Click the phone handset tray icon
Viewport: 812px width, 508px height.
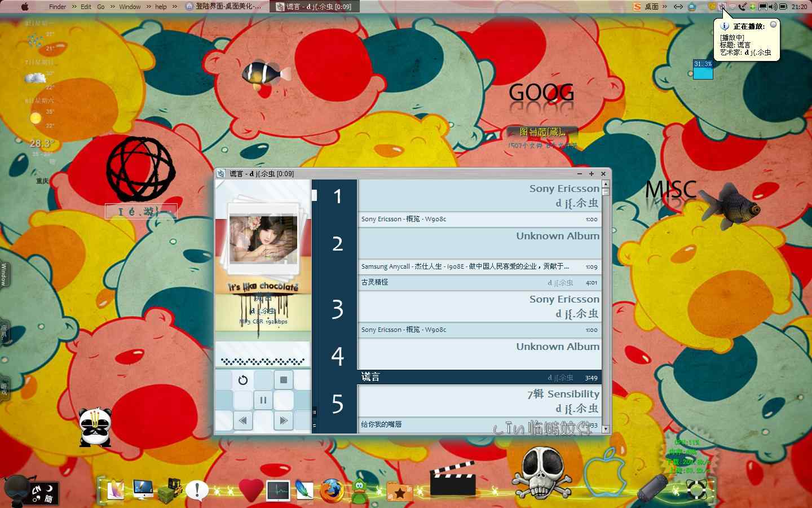click(x=742, y=7)
